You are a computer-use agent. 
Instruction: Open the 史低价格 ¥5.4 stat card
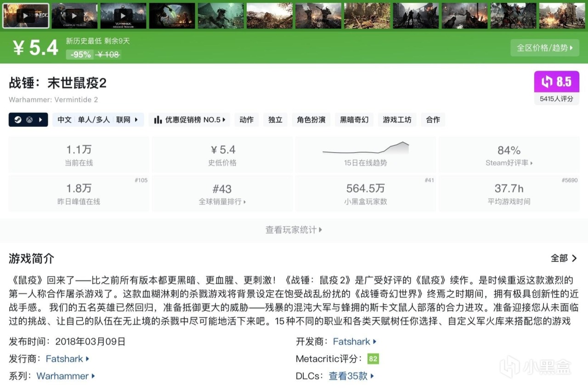pyautogui.click(x=222, y=155)
